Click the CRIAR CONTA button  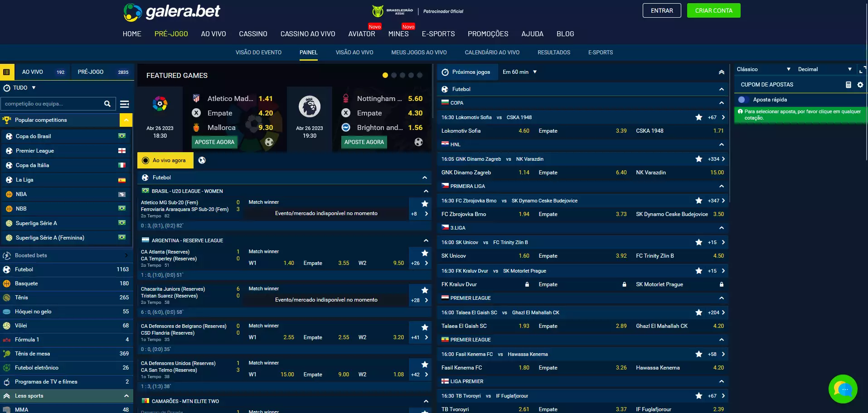click(x=713, y=10)
